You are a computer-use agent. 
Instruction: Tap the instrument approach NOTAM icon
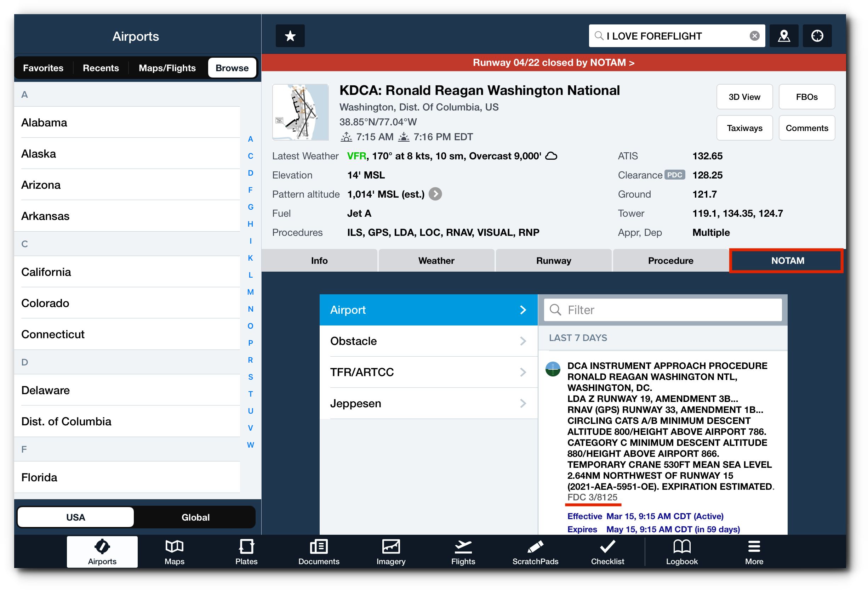pyautogui.click(x=553, y=369)
